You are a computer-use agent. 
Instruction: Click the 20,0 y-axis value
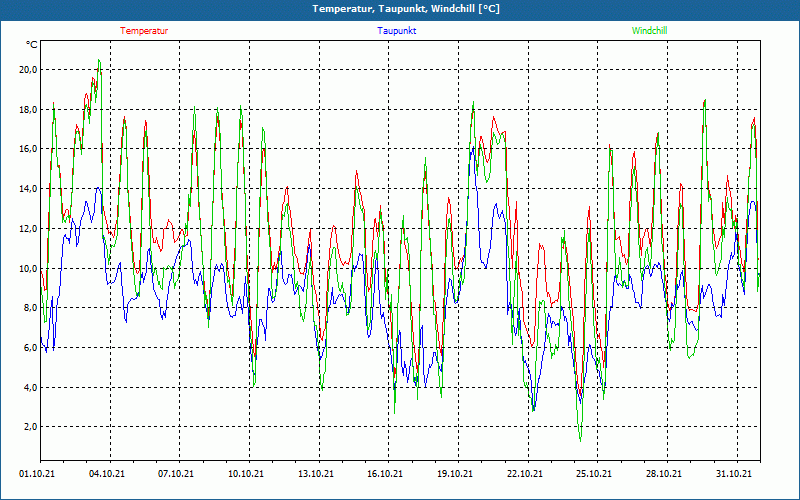28,70
